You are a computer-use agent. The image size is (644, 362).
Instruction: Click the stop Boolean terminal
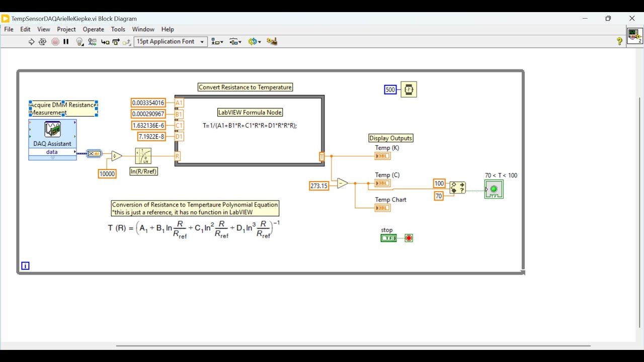[388, 238]
